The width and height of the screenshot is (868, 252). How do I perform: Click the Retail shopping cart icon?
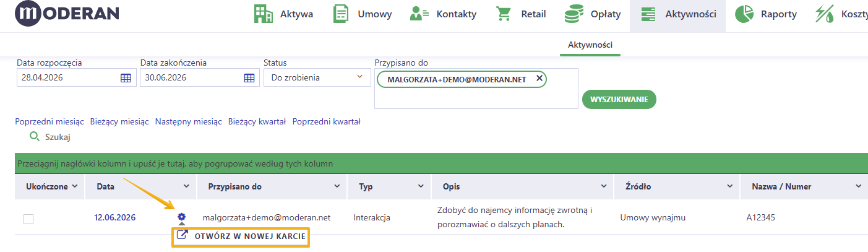(504, 14)
